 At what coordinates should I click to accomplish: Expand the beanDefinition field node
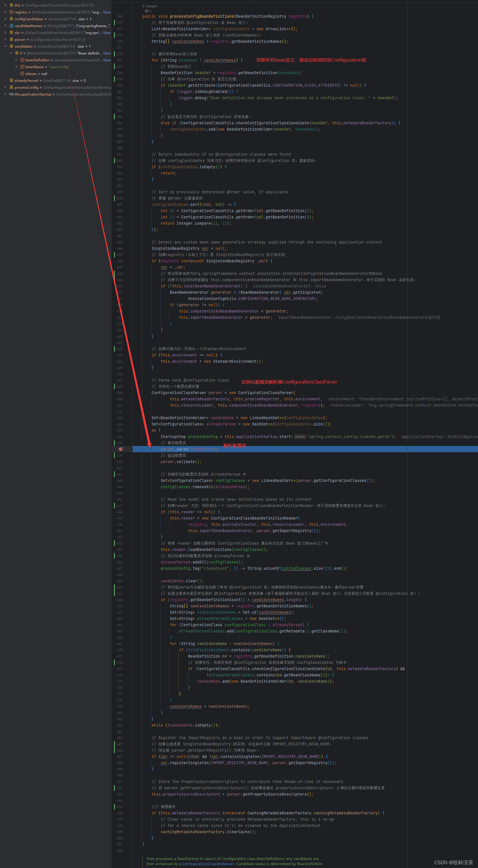coord(16,60)
